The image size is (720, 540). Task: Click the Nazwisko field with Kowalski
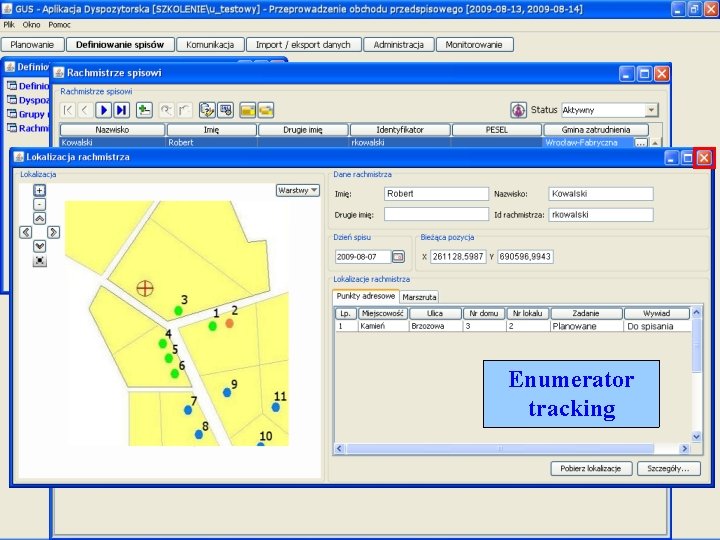601,194
